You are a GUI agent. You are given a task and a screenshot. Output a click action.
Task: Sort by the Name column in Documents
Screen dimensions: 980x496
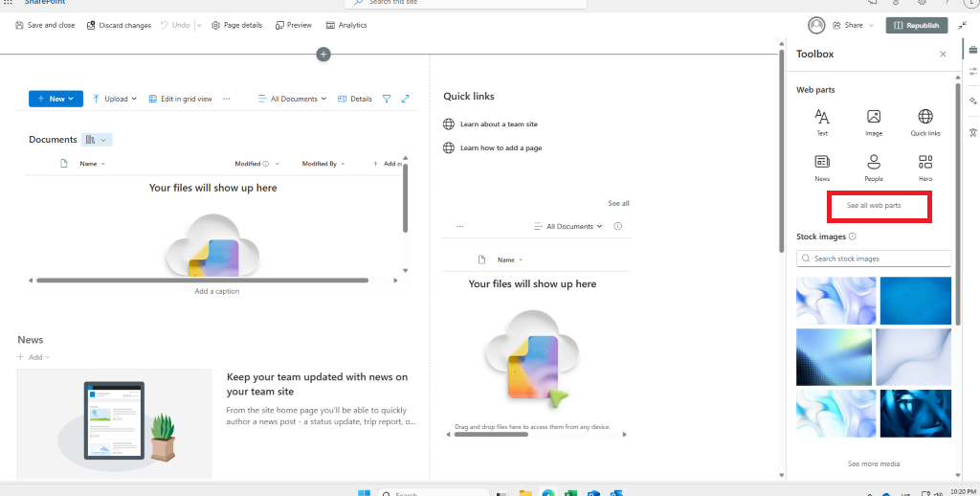coord(92,164)
